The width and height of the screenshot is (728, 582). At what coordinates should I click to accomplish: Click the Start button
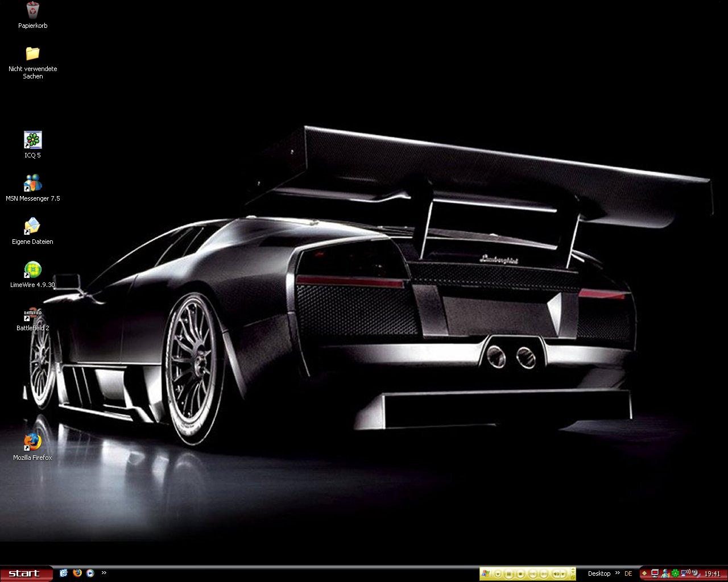coord(26,573)
